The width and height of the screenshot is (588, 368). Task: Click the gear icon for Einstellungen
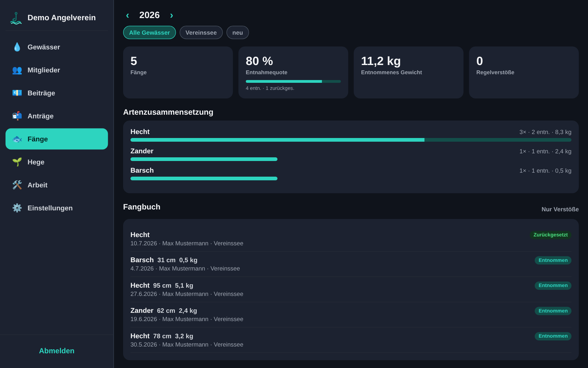[x=17, y=208]
